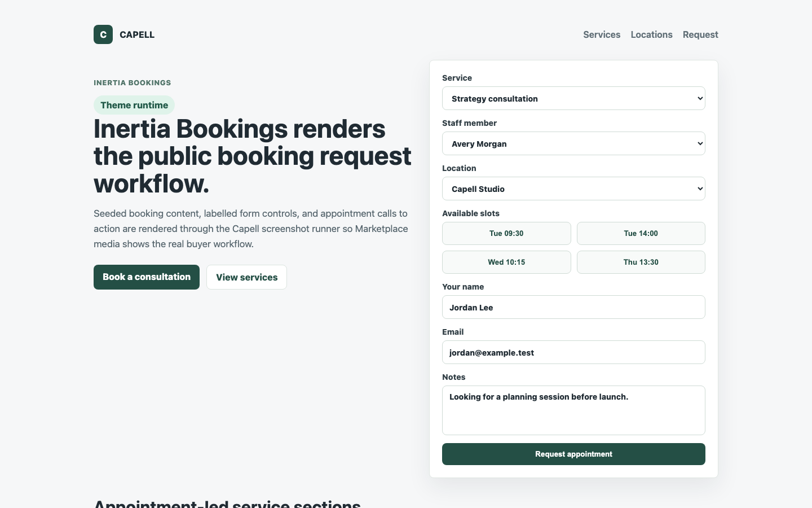This screenshot has width=812, height=508.
Task: Select the Thu 13:30 slot
Action: click(641, 262)
